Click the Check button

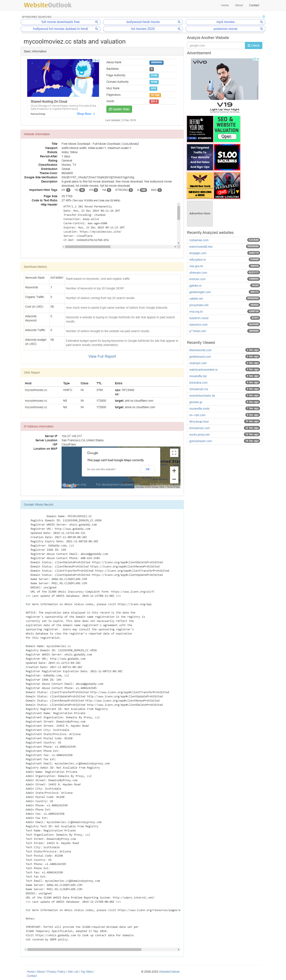tap(253, 46)
